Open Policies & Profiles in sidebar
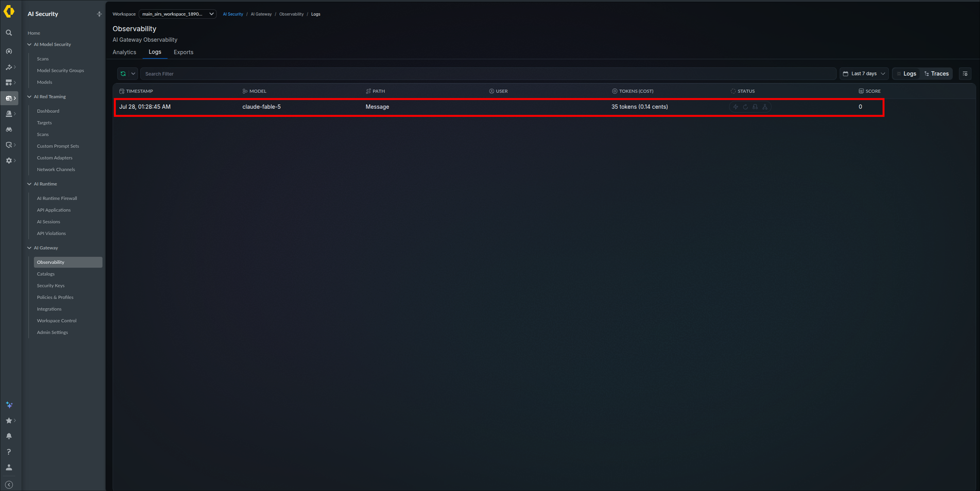This screenshot has height=491, width=980. pyautogui.click(x=55, y=298)
